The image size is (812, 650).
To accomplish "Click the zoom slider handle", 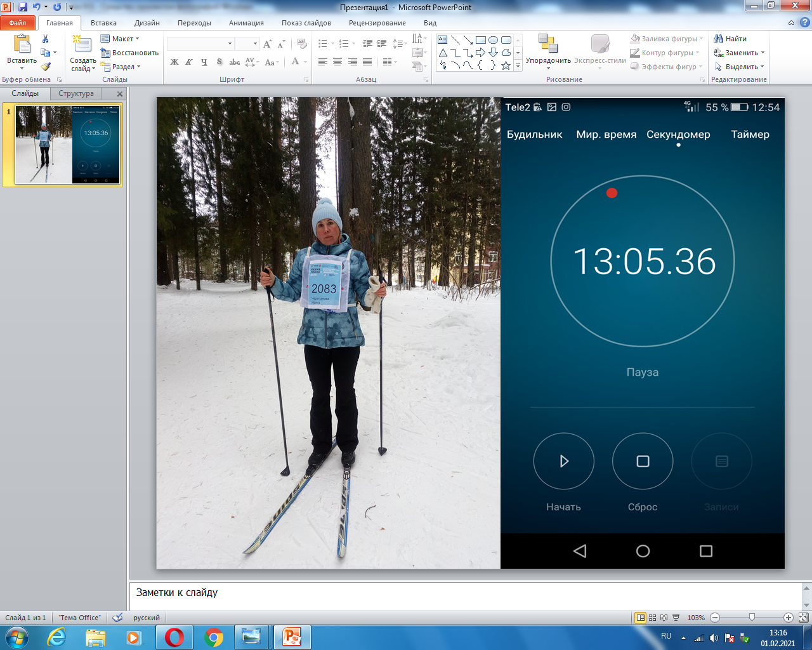I will pos(752,618).
